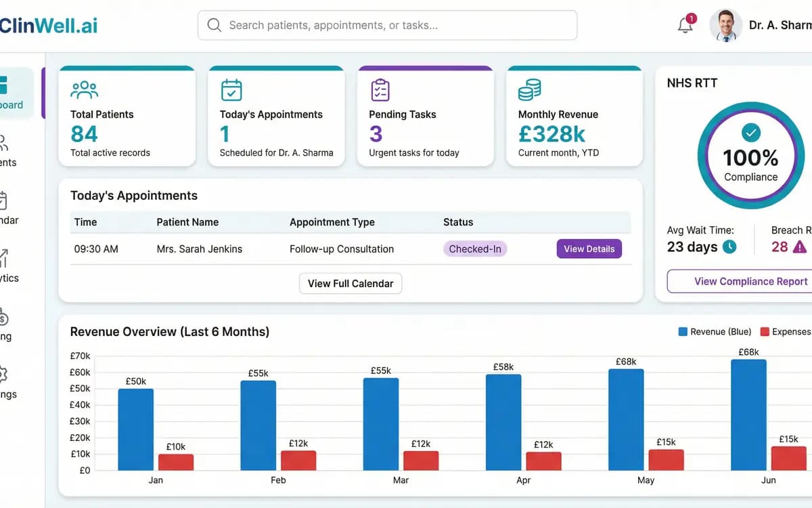Click patient name Mrs. Sarah Jenkins
Viewport: 812px width, 508px height.
(199, 249)
